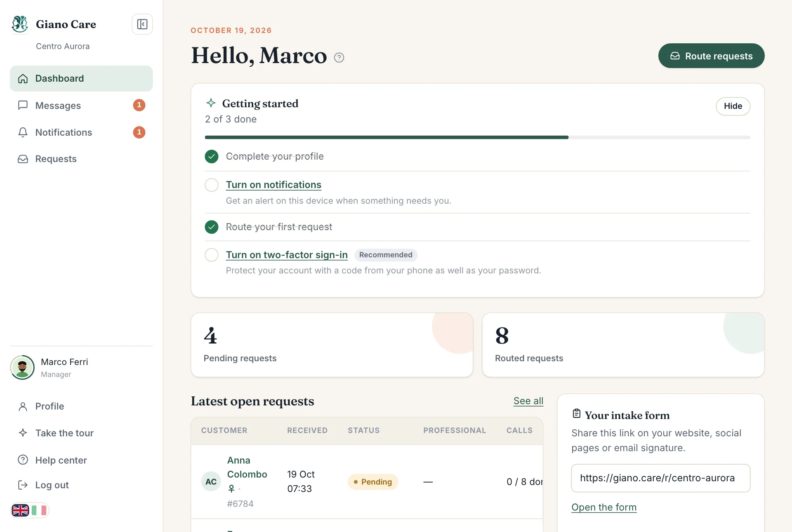Go to Requests in the sidebar
Viewport: 792px width, 532px height.
(81, 159)
